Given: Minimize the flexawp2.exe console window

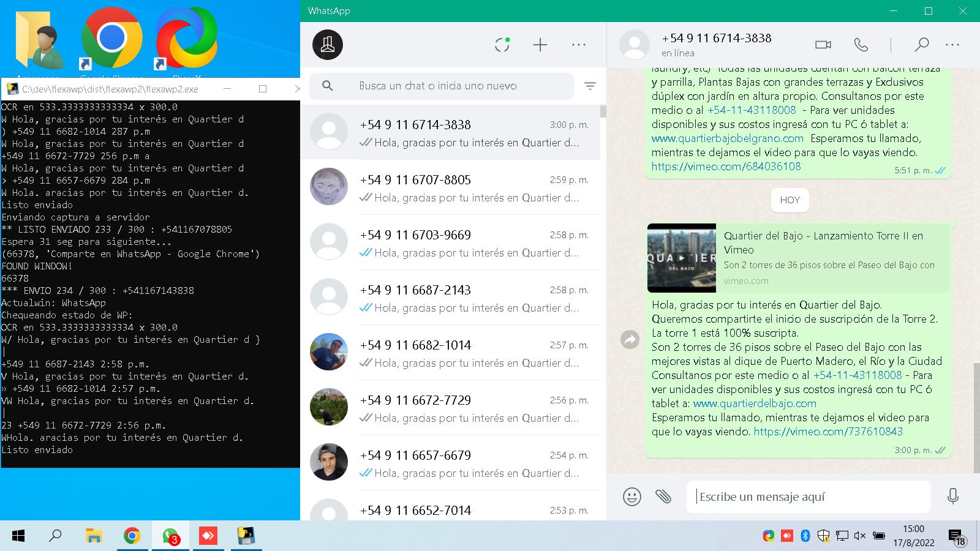Looking at the screenshot, I should [x=227, y=89].
